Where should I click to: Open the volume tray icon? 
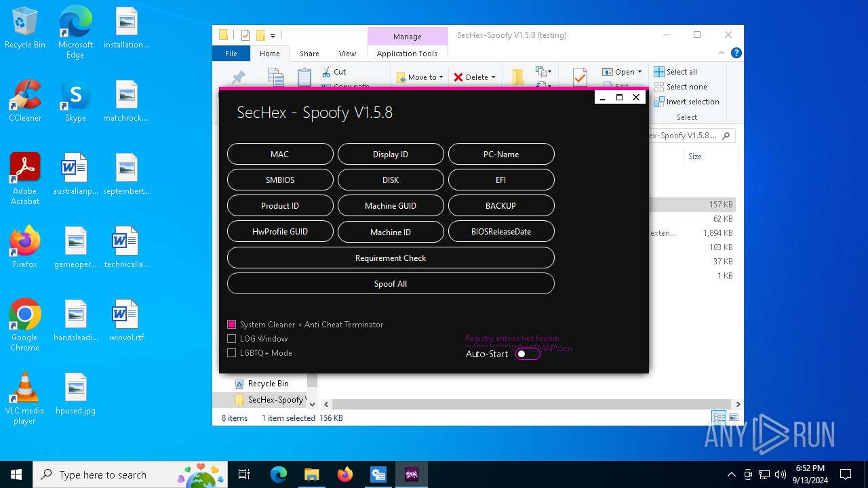tap(781, 474)
